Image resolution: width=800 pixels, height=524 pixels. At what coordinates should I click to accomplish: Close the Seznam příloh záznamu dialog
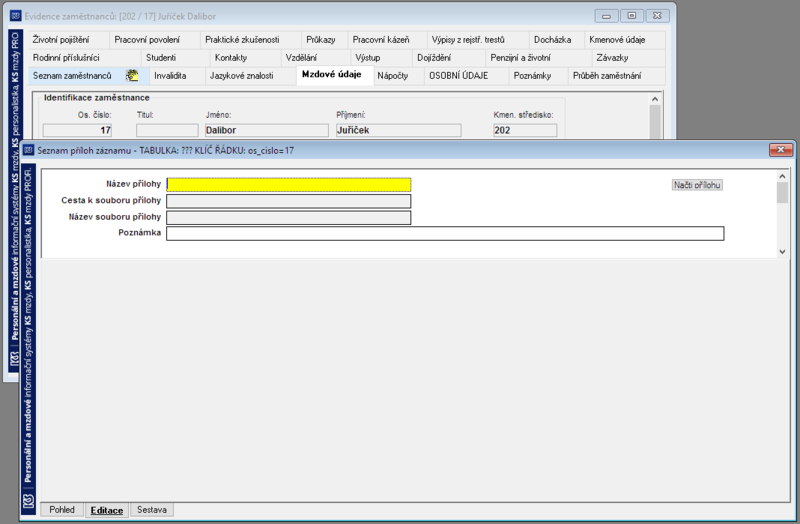[x=781, y=150]
